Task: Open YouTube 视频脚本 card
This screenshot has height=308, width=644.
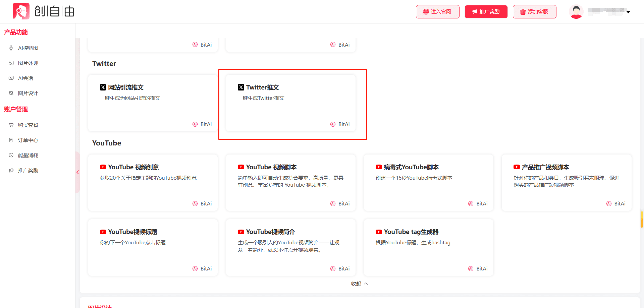Action: 291,183
